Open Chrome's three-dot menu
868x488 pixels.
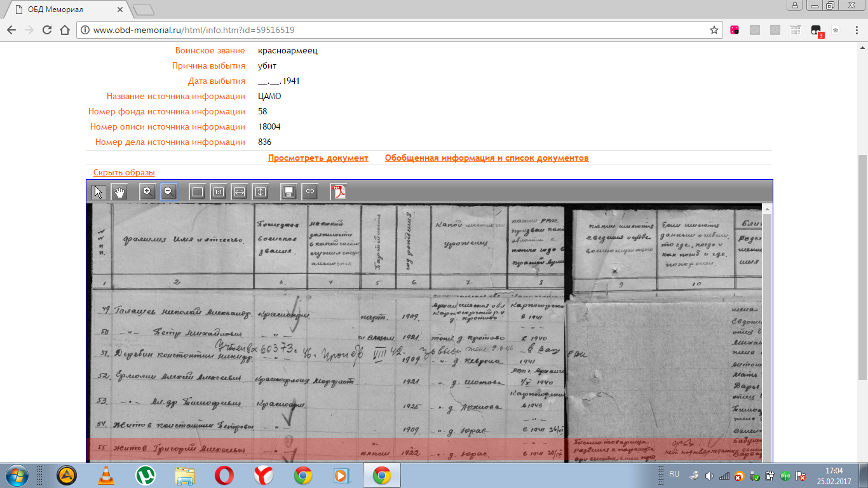(855, 30)
